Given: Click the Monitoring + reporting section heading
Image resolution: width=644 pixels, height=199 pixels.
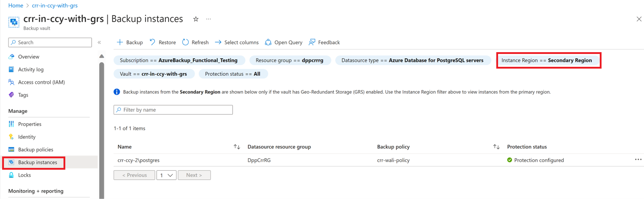Looking at the screenshot, I should 36,191.
